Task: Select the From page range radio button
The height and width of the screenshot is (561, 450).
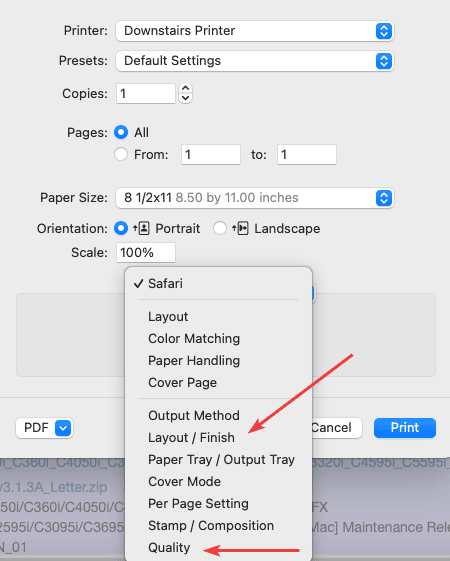Action: [121, 155]
